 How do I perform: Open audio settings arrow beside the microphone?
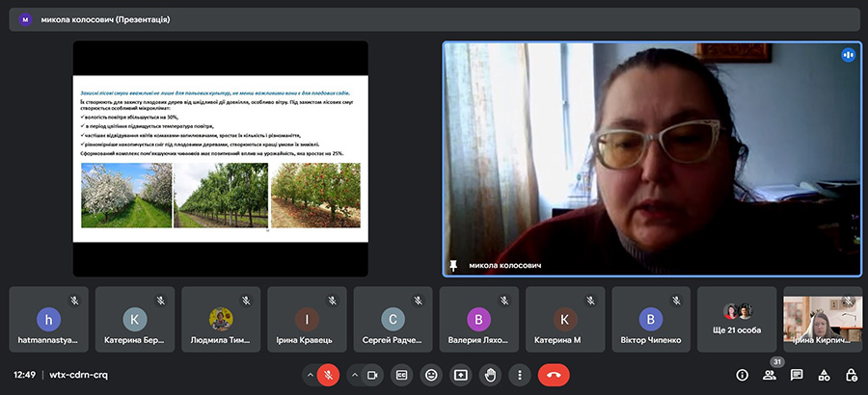(x=310, y=375)
